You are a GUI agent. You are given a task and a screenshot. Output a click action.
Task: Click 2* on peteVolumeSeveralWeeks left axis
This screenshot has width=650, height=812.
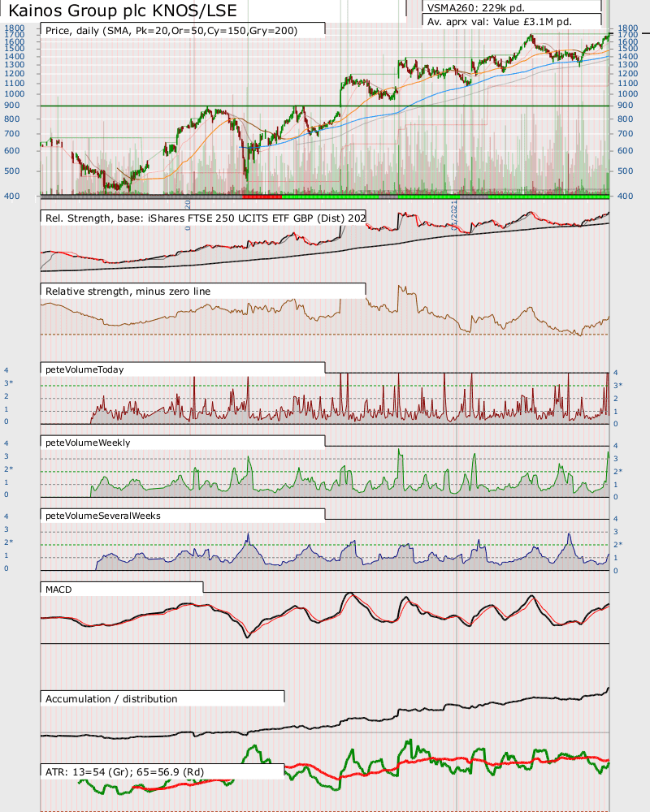9,542
